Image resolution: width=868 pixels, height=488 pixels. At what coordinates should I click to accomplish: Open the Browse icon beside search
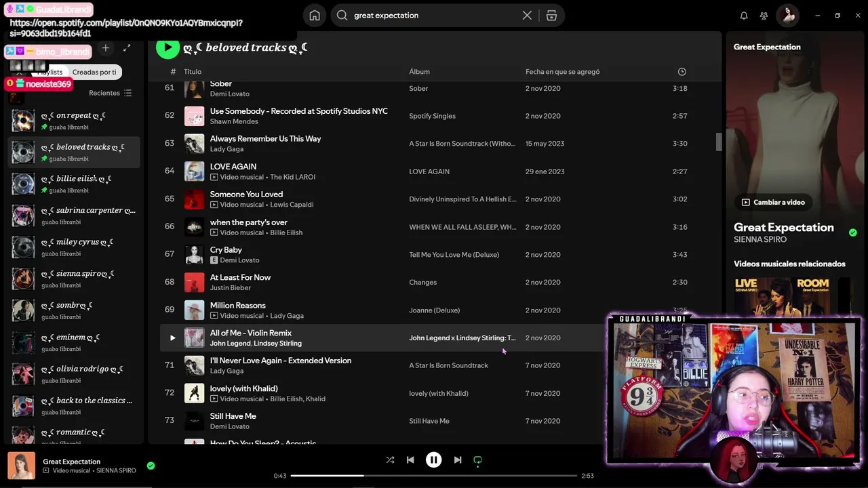[x=551, y=16]
